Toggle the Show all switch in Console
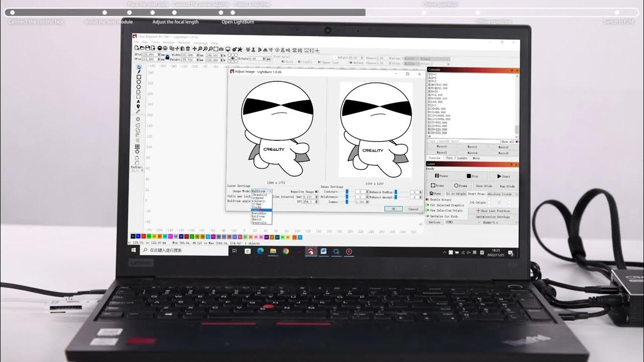The image size is (644, 362). coord(517,142)
